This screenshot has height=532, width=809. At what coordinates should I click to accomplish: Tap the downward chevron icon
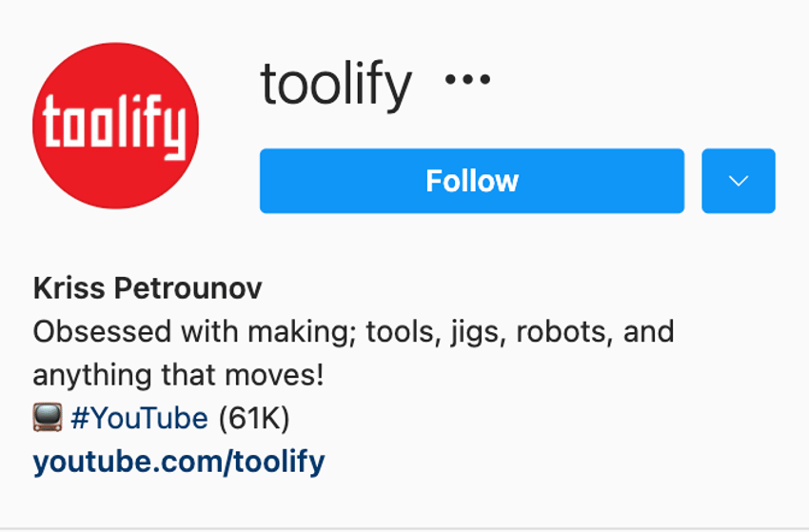[x=739, y=181]
